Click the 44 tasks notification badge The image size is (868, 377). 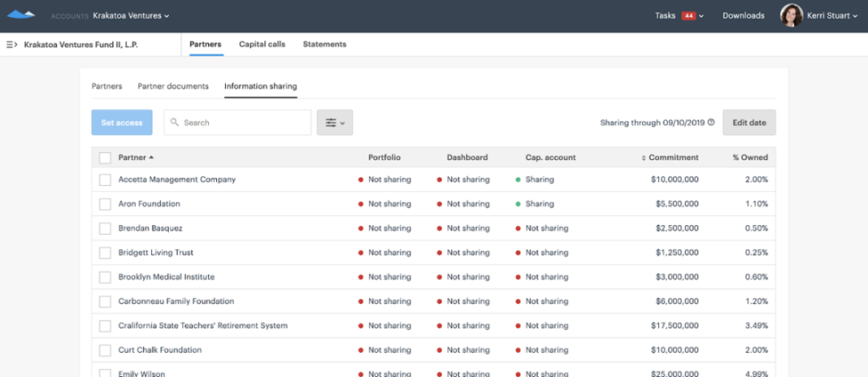tap(689, 15)
